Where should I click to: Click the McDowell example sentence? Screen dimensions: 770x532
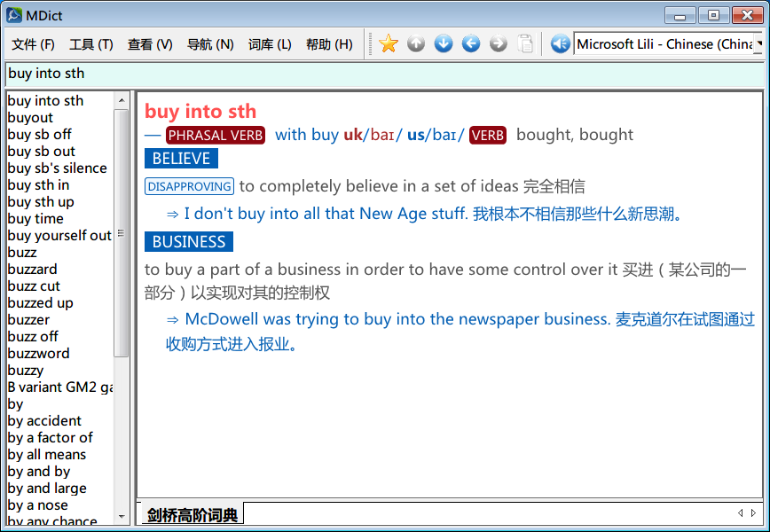[460, 332]
